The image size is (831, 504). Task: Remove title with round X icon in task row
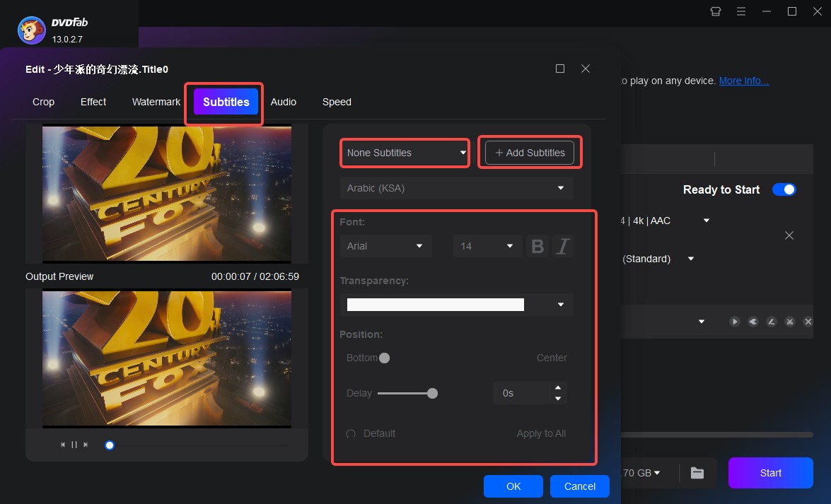(808, 321)
